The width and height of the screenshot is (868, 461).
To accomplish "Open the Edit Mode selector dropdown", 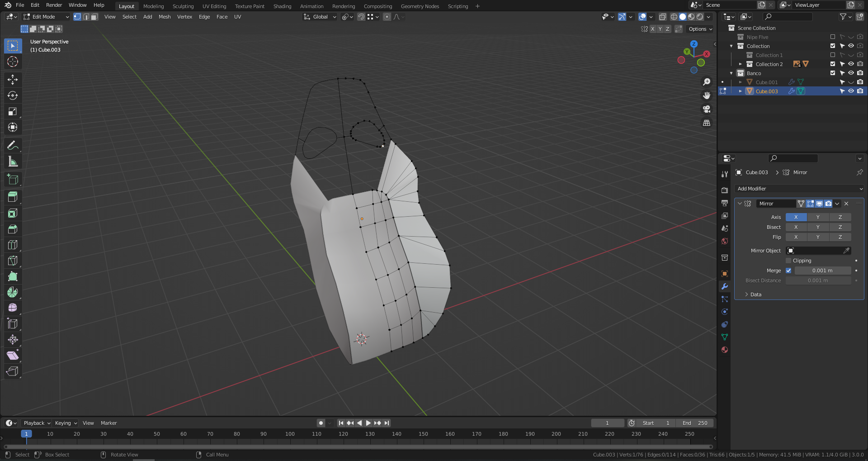I will (46, 17).
